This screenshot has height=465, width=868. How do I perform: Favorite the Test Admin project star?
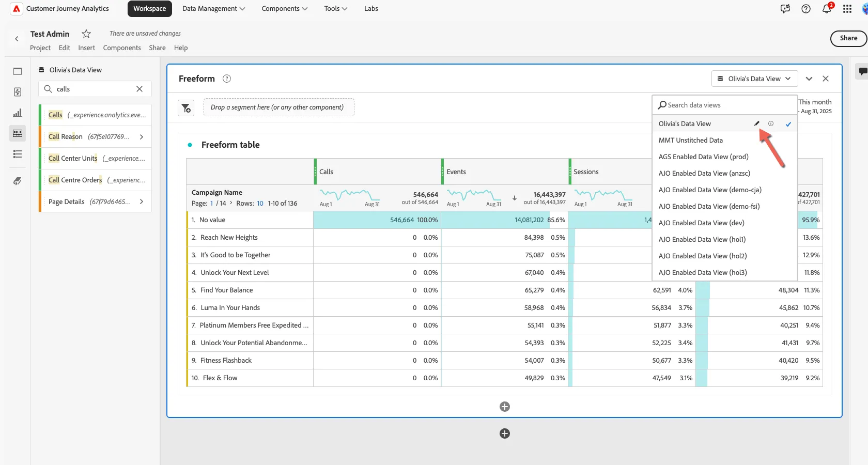pos(86,34)
